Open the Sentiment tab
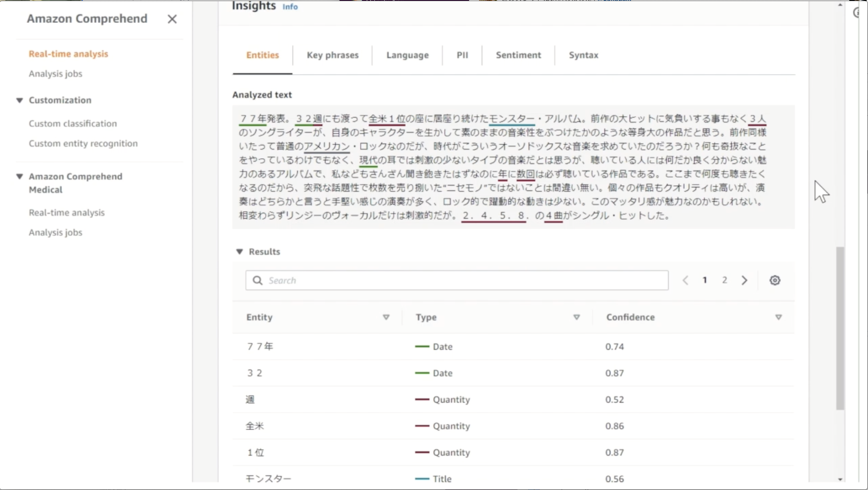This screenshot has height=490, width=868. [x=518, y=55]
